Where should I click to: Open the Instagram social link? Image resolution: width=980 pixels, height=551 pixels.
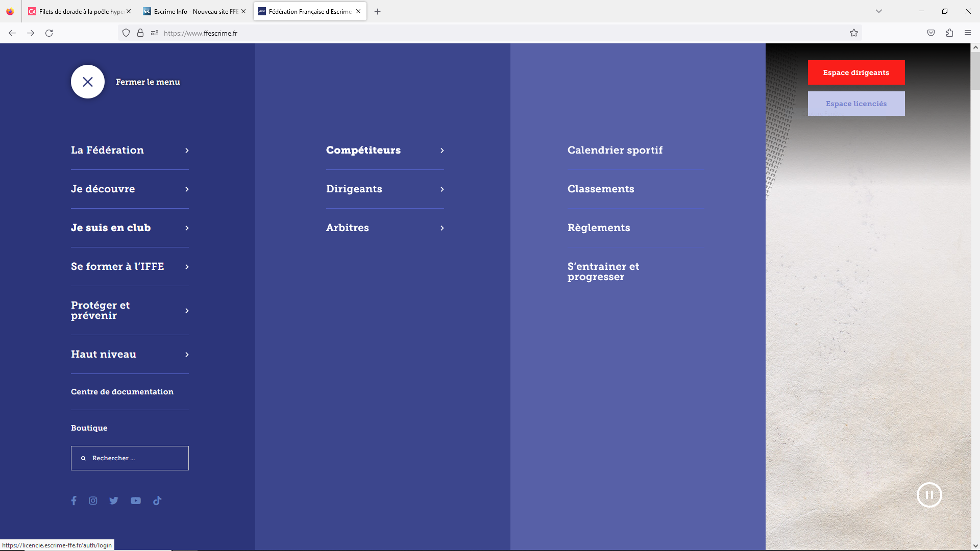93,500
